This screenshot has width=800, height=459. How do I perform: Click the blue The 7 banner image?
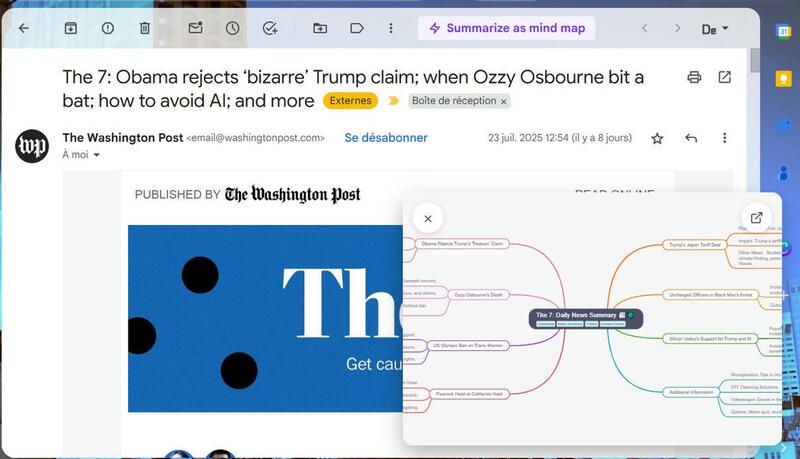[265, 318]
